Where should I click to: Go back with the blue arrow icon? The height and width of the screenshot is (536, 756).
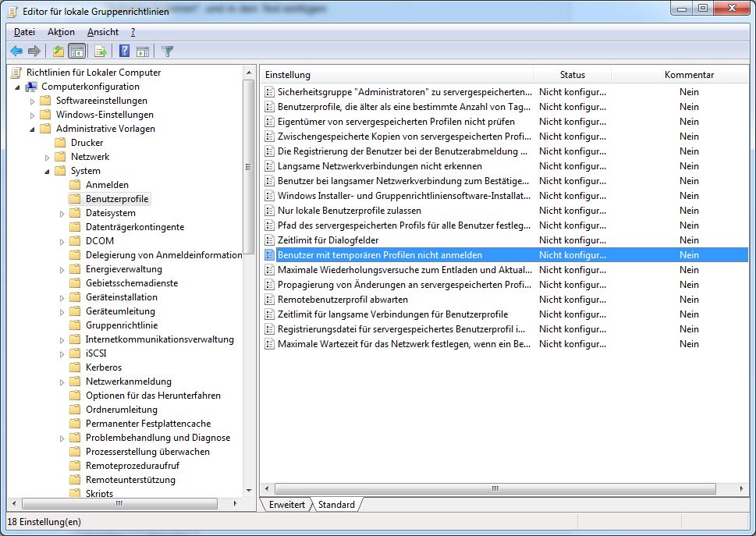pyautogui.click(x=16, y=51)
